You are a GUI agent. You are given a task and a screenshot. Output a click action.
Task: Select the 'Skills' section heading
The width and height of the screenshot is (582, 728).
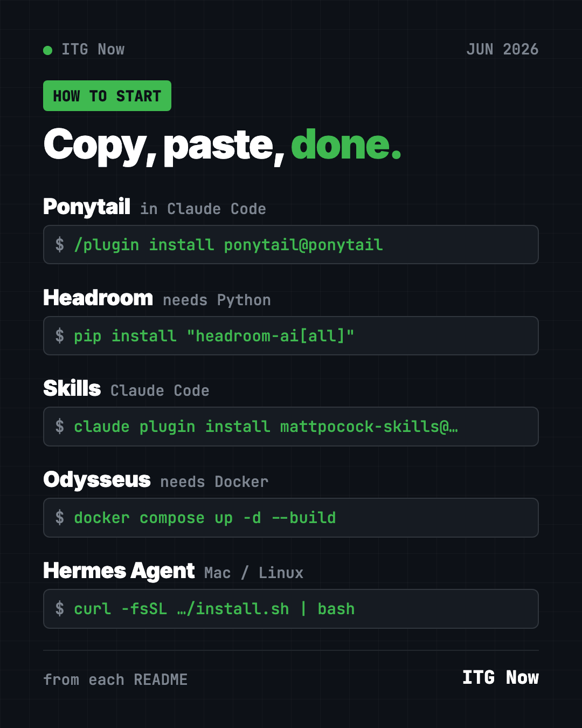[72, 389]
